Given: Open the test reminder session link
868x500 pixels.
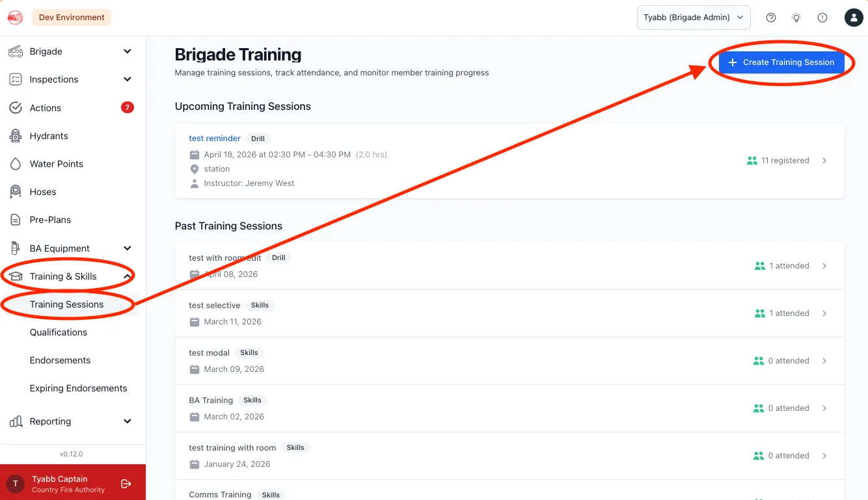Looking at the screenshot, I should [215, 138].
